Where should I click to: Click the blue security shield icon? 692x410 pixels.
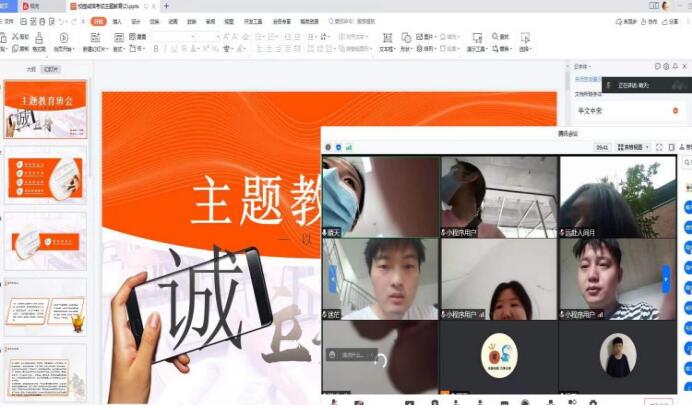(338, 147)
